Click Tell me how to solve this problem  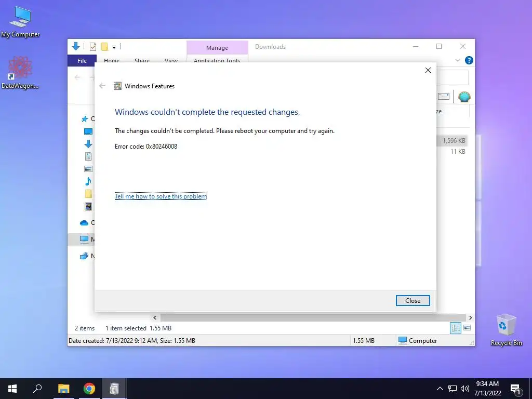pos(161,196)
